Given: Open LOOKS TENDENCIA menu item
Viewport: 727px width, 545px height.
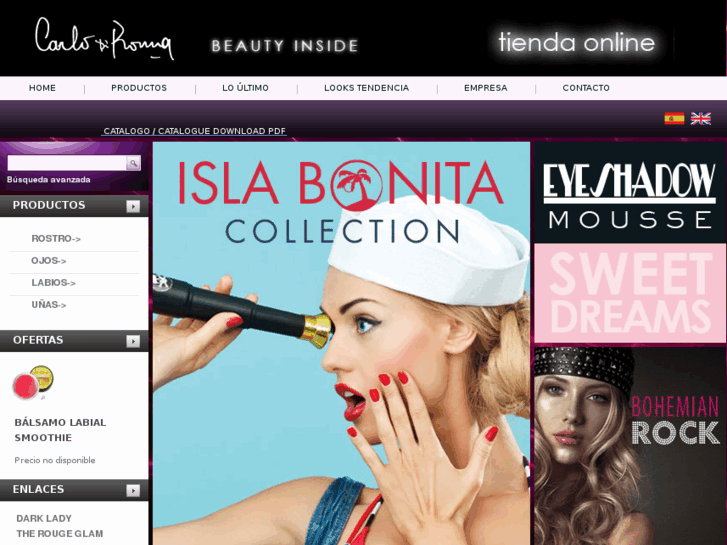Looking at the screenshot, I should point(366,88).
